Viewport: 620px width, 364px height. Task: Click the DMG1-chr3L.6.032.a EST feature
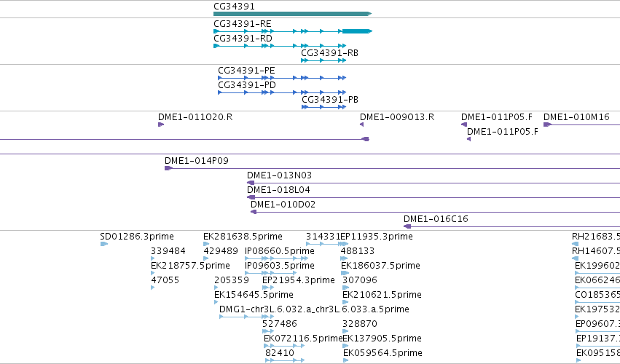246,317
